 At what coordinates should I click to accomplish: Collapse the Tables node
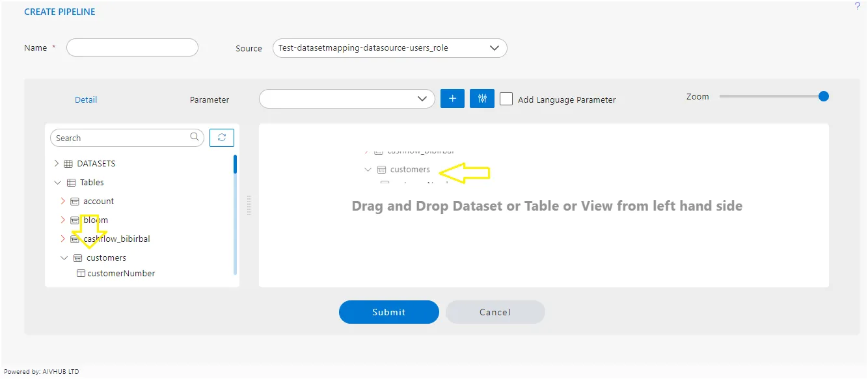click(x=57, y=183)
